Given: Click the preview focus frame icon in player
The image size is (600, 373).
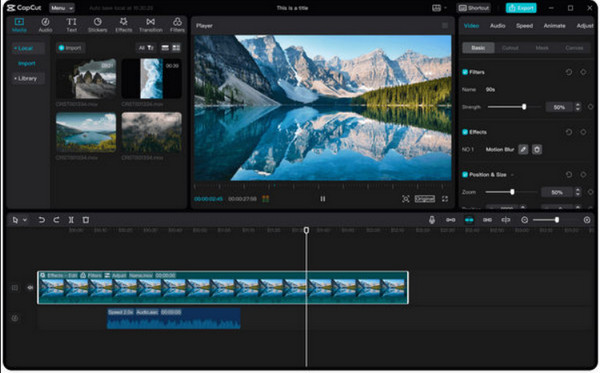Looking at the screenshot, I should click(406, 199).
